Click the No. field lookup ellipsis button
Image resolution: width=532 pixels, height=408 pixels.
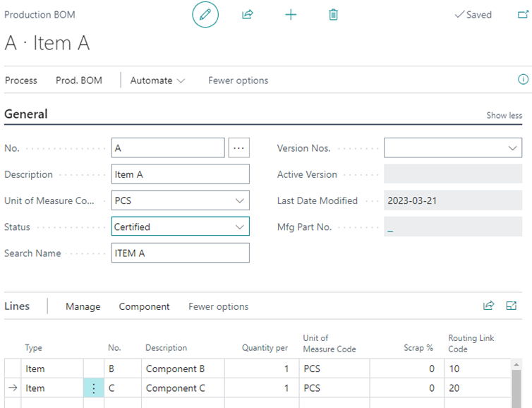click(239, 148)
